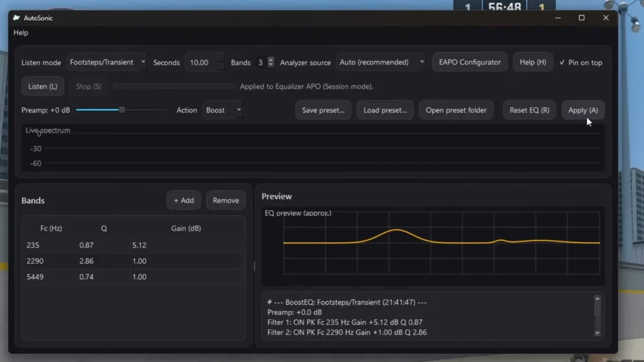Select the 5.12 gain cell
The width and height of the screenshot is (644, 362).
(x=186, y=245)
